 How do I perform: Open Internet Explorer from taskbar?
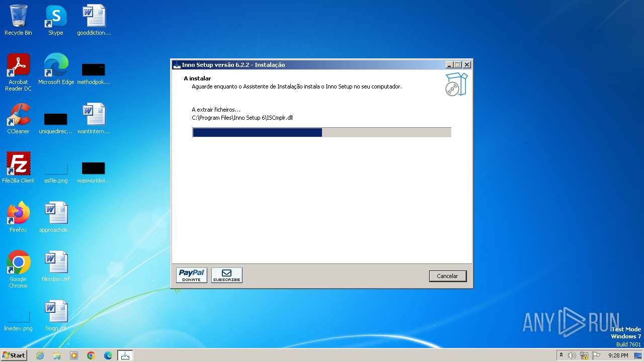point(40,355)
